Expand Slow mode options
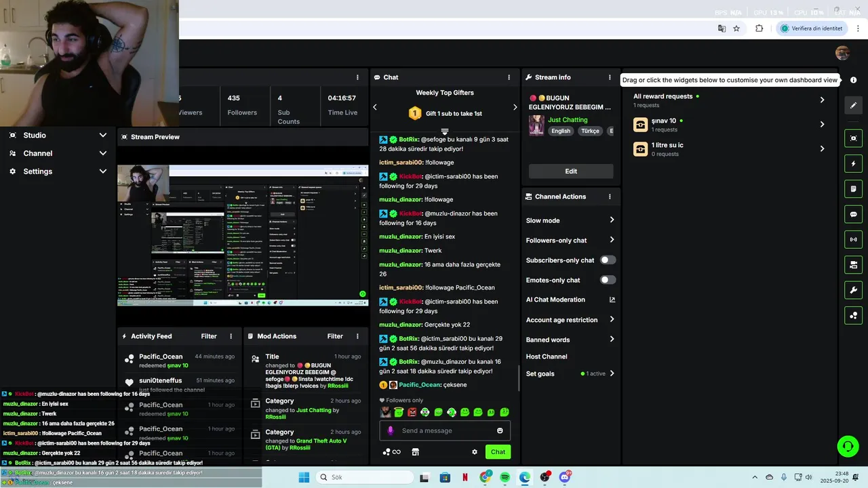The width and height of the screenshot is (868, 488). (x=612, y=220)
